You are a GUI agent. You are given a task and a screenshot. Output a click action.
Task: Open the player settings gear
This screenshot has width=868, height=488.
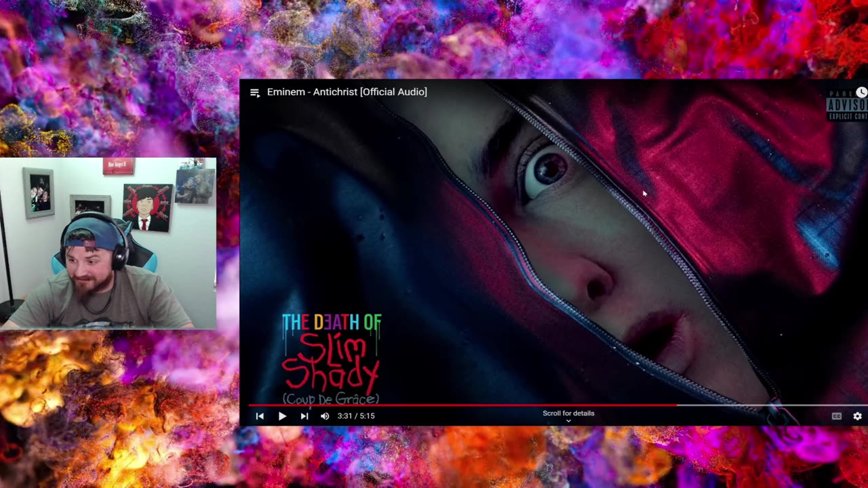858,416
